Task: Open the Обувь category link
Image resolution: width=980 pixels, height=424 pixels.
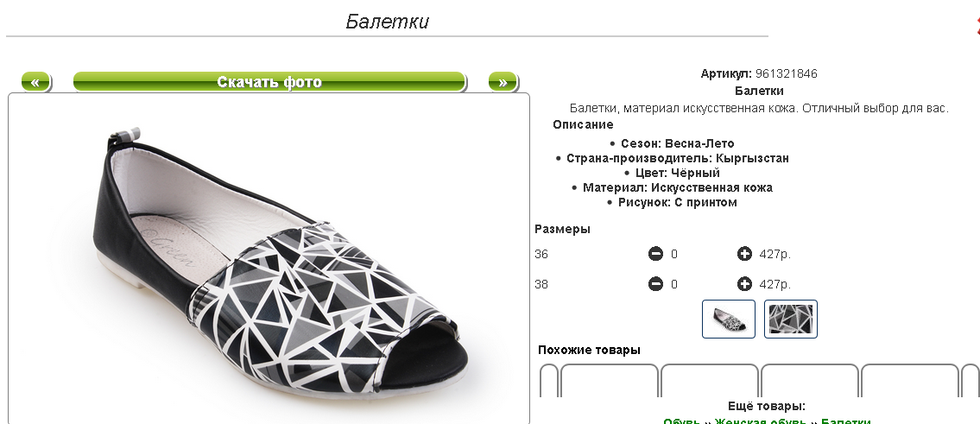Action: click(x=682, y=421)
